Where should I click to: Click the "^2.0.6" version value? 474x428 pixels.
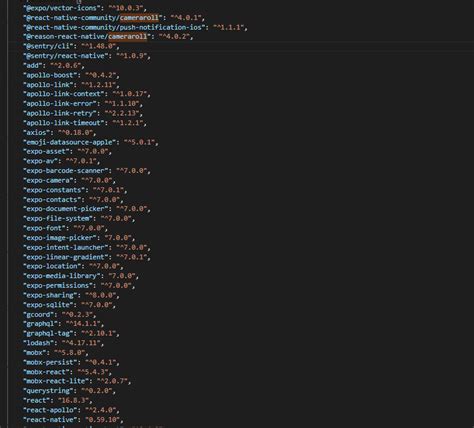pos(66,65)
